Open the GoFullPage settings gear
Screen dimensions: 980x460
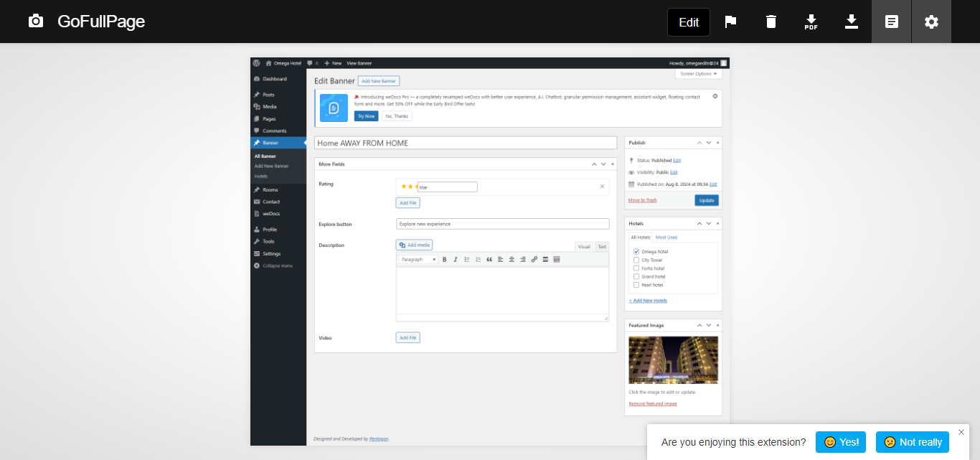pyautogui.click(x=931, y=22)
